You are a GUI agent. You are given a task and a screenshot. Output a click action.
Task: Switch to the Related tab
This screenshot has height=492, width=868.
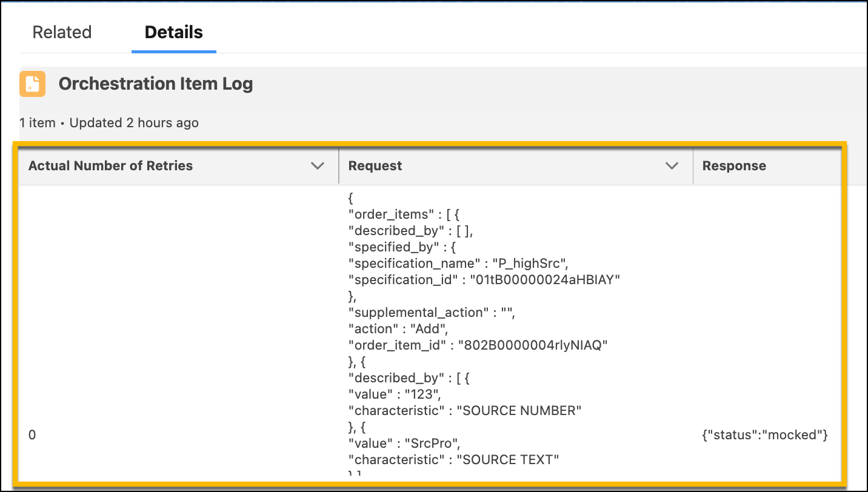click(x=62, y=32)
